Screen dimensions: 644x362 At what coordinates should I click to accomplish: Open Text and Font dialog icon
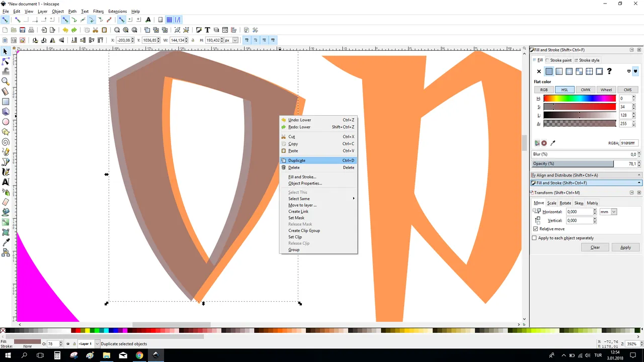[207, 30]
